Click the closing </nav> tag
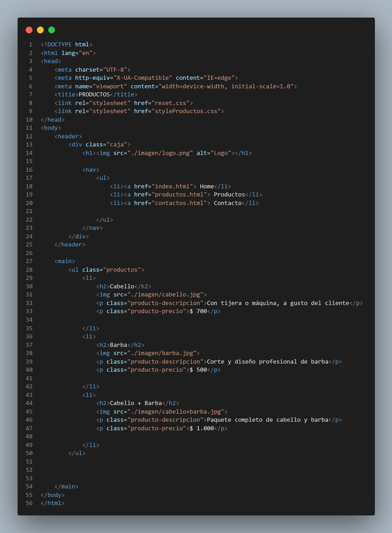This screenshot has width=392, height=533. pos(93,228)
